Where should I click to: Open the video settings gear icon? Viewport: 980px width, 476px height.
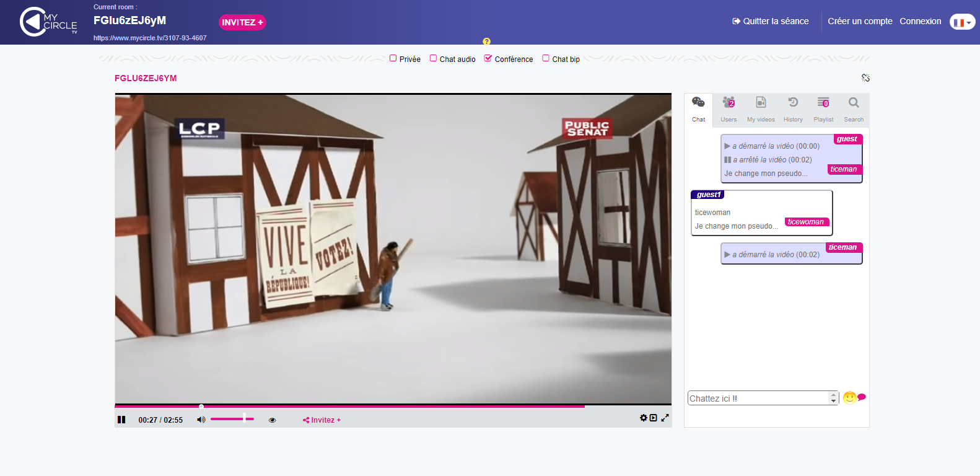pyautogui.click(x=644, y=418)
